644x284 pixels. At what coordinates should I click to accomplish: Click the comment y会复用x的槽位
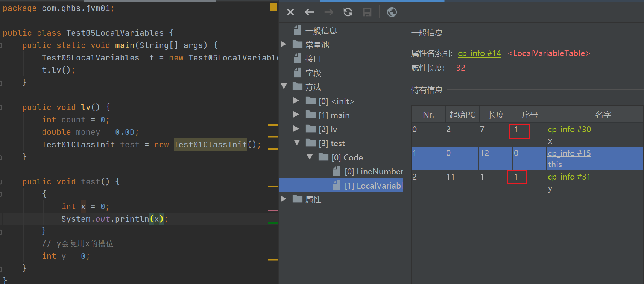(x=77, y=244)
